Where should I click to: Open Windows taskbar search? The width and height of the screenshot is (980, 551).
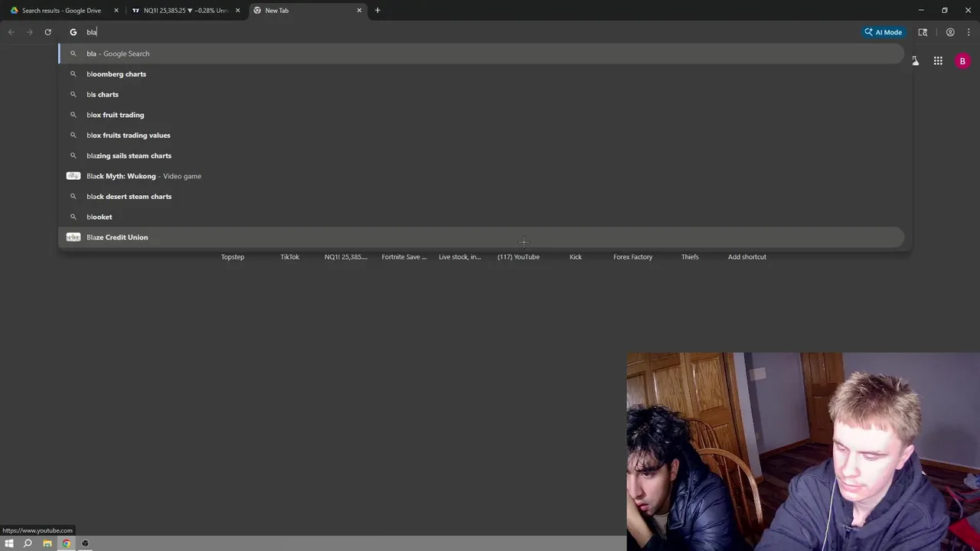28,543
